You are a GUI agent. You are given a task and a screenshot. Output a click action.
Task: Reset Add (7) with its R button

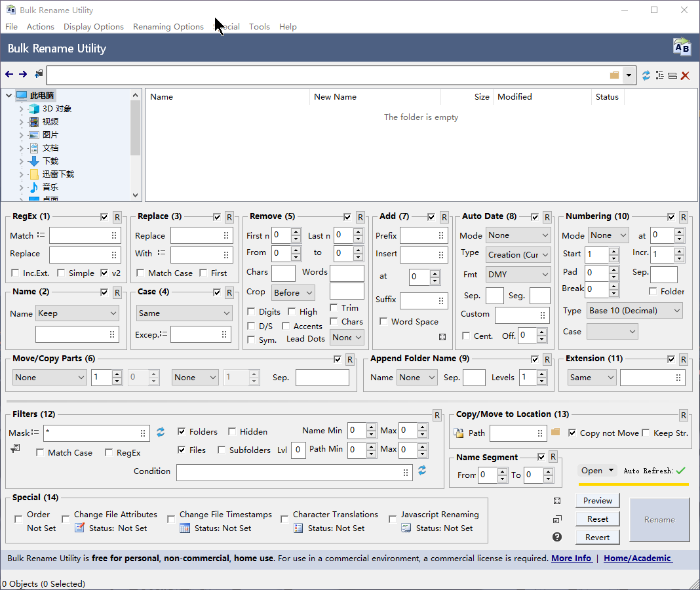pyautogui.click(x=444, y=217)
